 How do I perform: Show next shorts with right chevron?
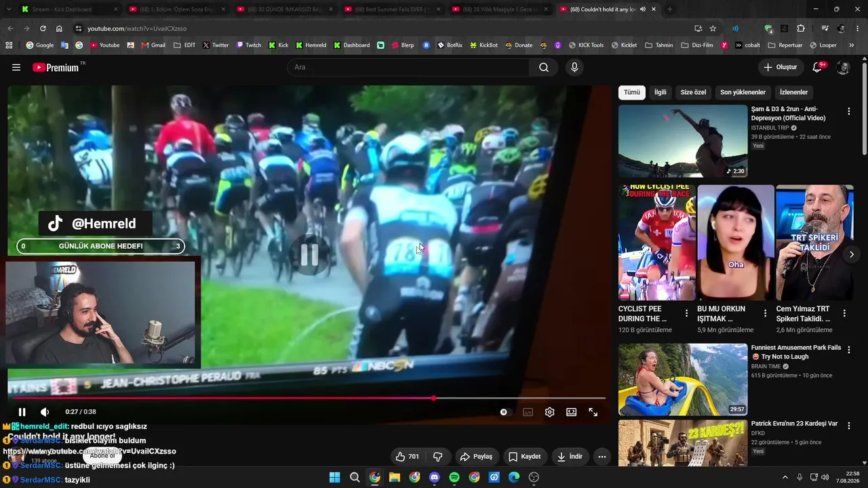[851, 254]
